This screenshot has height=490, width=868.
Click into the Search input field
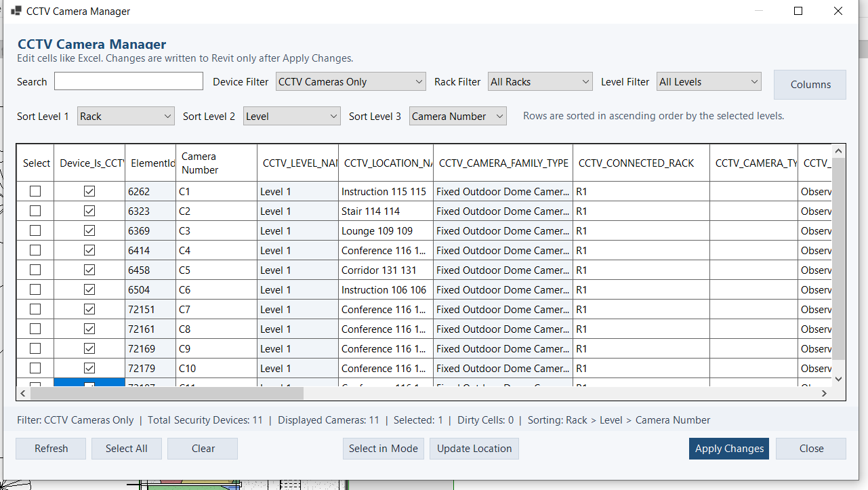pos(129,81)
